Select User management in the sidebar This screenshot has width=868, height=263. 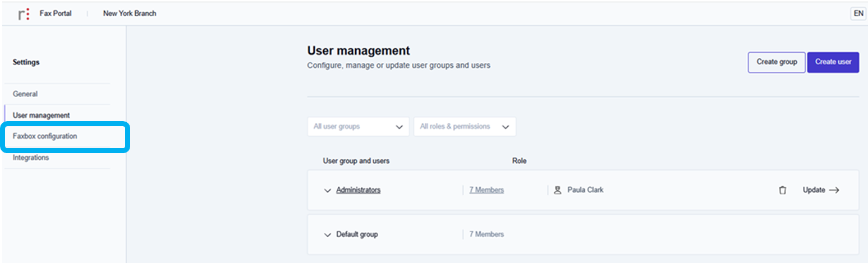pyautogui.click(x=42, y=116)
